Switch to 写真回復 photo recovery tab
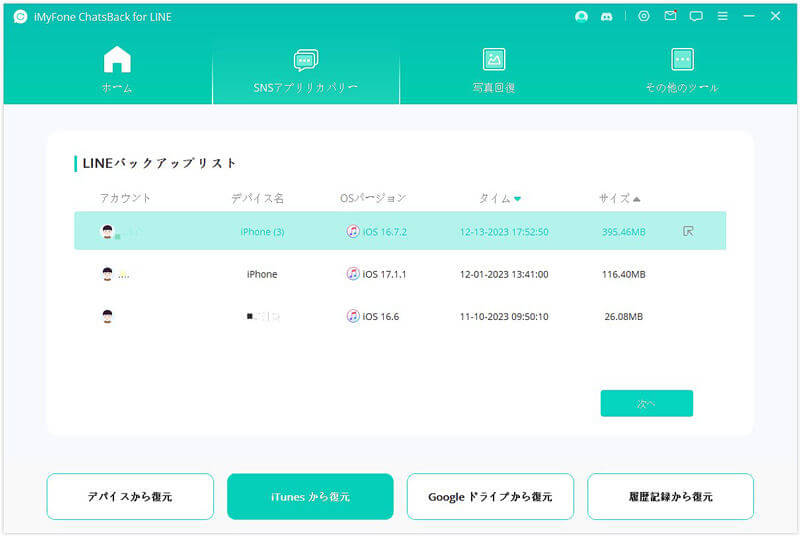 tap(494, 70)
